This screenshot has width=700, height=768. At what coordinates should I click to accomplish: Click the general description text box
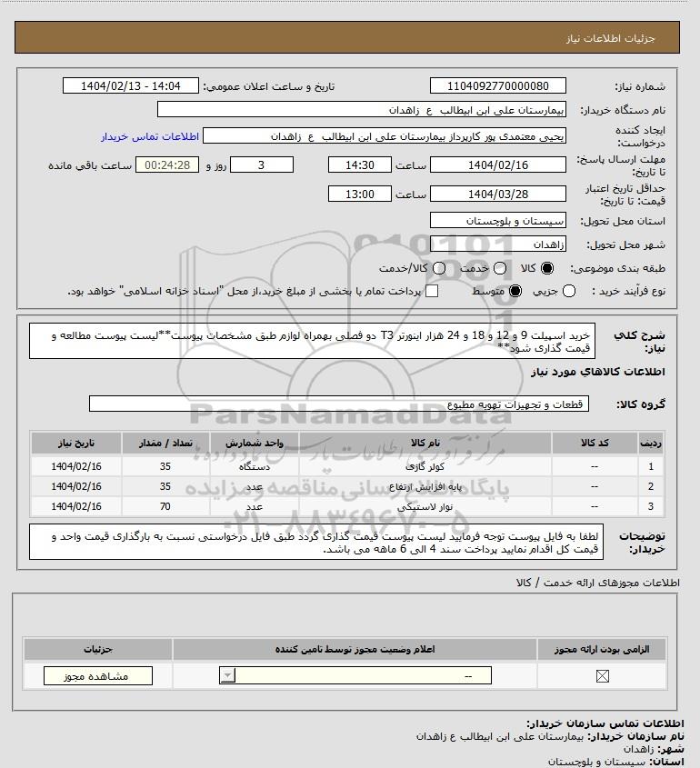(312, 341)
